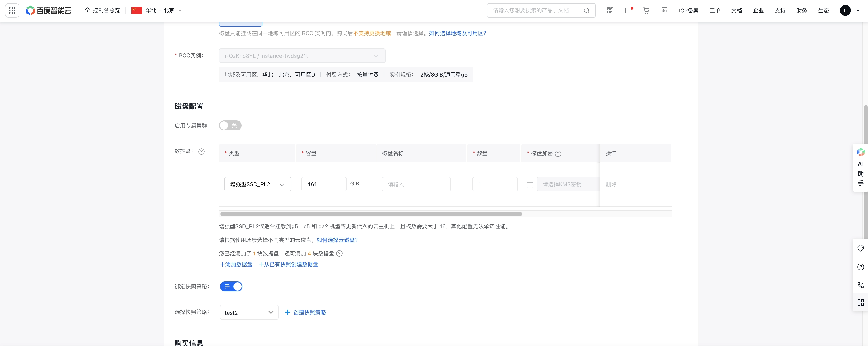Open the message notifications icon
Image resolution: width=868 pixels, height=346 pixels.
(x=628, y=10)
